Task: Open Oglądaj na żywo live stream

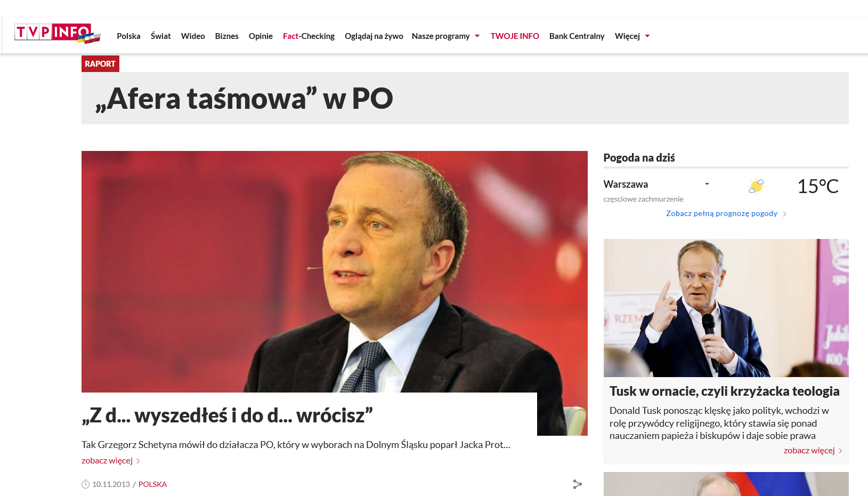Action: [374, 36]
